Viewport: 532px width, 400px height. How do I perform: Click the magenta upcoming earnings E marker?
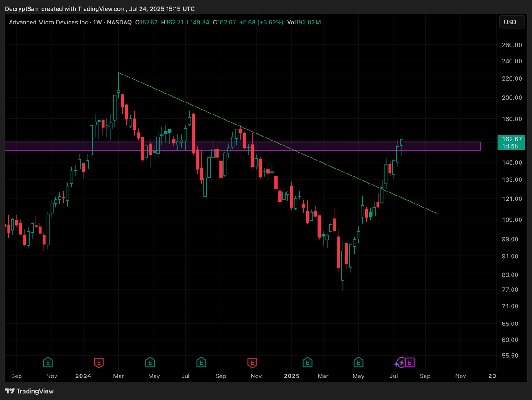(410, 363)
